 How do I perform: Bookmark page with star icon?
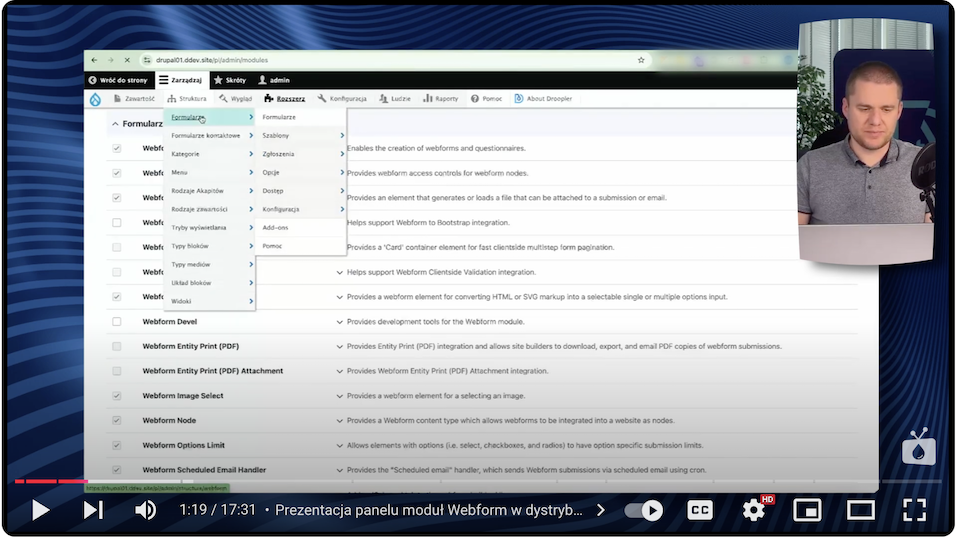coord(641,60)
